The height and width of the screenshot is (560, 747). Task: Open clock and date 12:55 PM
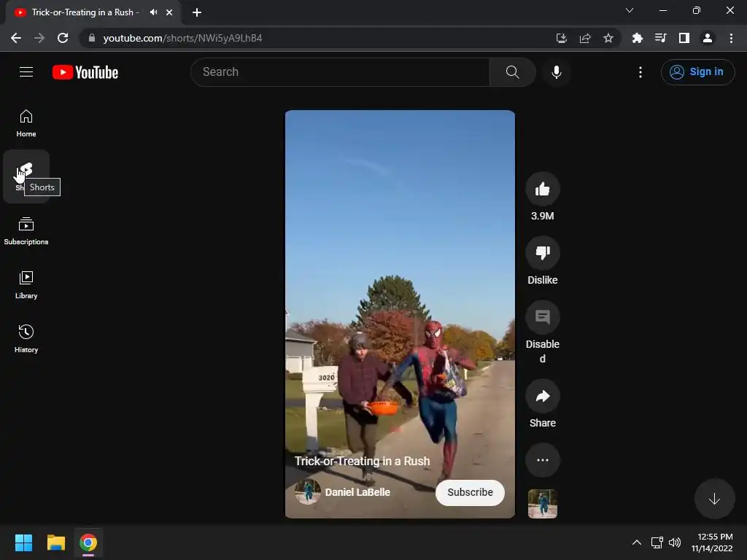pyautogui.click(x=712, y=542)
